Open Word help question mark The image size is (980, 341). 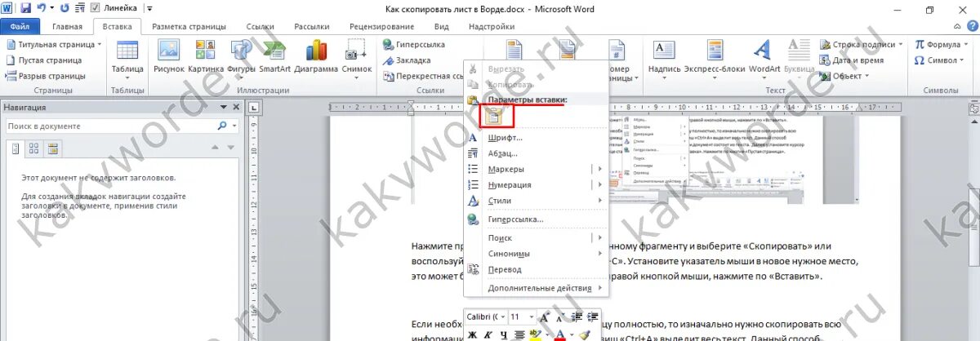(973, 26)
